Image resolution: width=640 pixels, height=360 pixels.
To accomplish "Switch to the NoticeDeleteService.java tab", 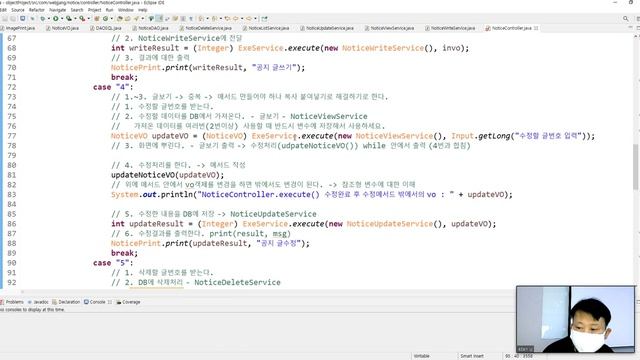I will click(x=206, y=28).
